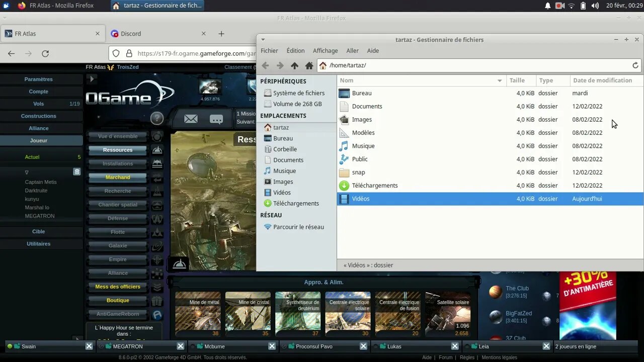Open notification bell in system panel
Image resolution: width=644 pixels, height=362 pixels.
tap(548, 6)
